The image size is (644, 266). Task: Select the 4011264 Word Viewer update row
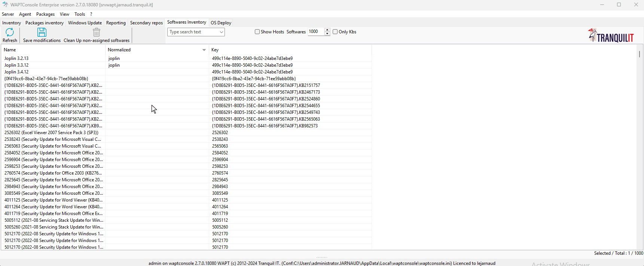[x=186, y=207]
